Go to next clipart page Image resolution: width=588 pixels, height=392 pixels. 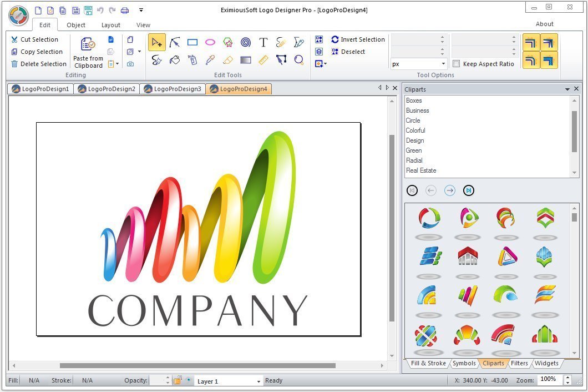(x=450, y=190)
